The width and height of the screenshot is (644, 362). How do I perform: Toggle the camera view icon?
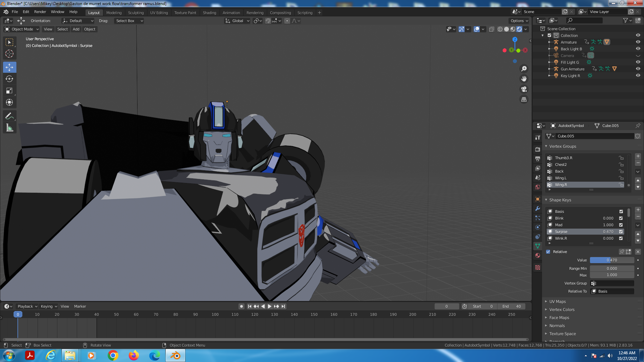pos(524,89)
